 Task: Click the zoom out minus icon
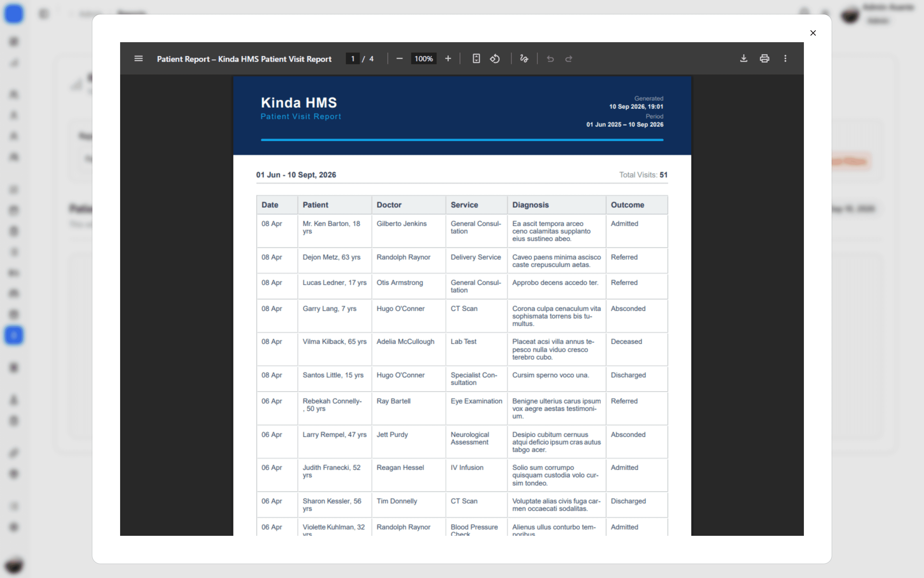[x=399, y=58]
